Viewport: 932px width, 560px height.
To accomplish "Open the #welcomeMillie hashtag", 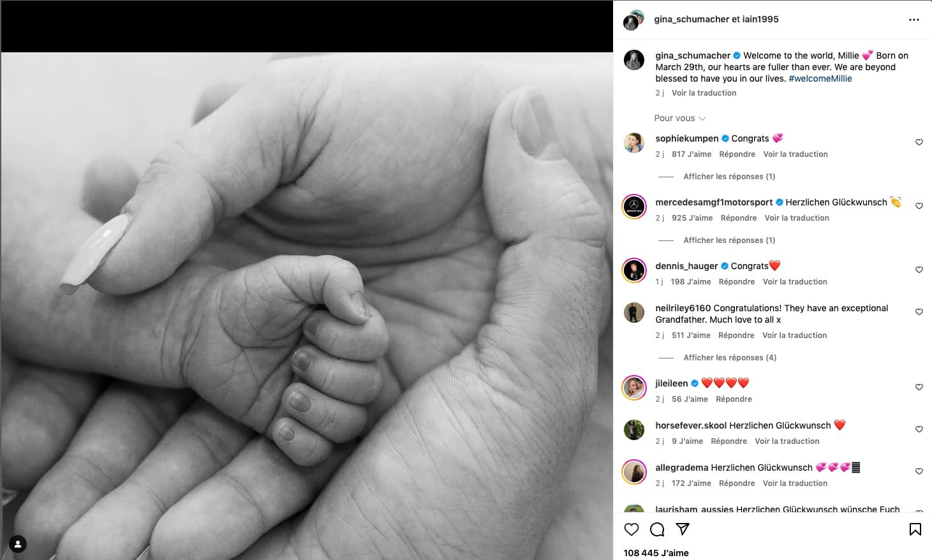I will (820, 78).
